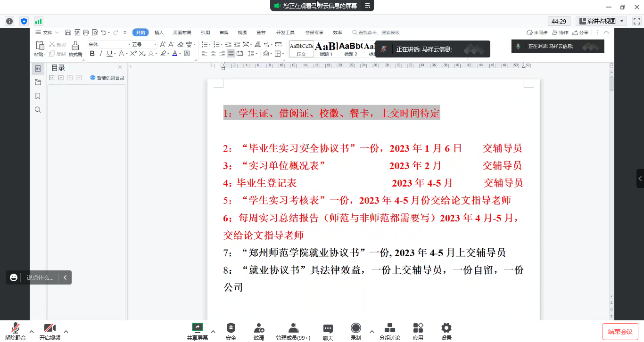Click the 'Say something' chat input box
The image size is (644, 342).
(x=40, y=277)
